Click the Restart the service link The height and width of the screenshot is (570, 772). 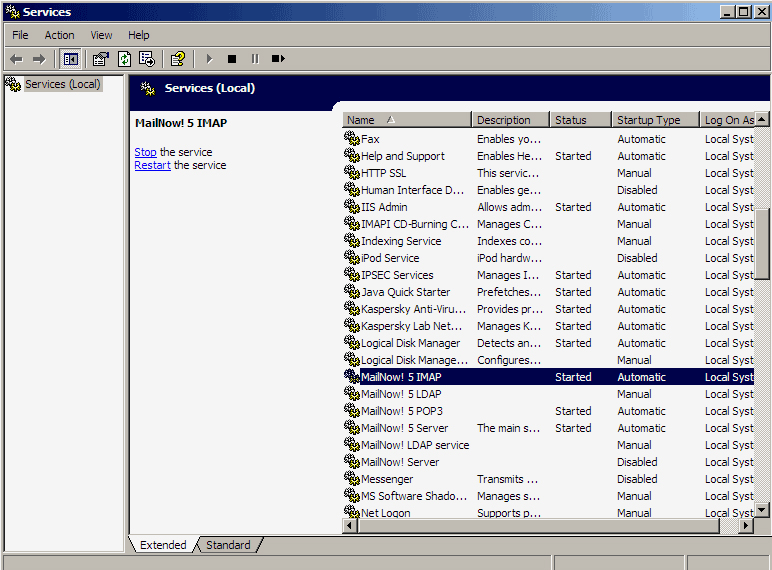click(152, 165)
